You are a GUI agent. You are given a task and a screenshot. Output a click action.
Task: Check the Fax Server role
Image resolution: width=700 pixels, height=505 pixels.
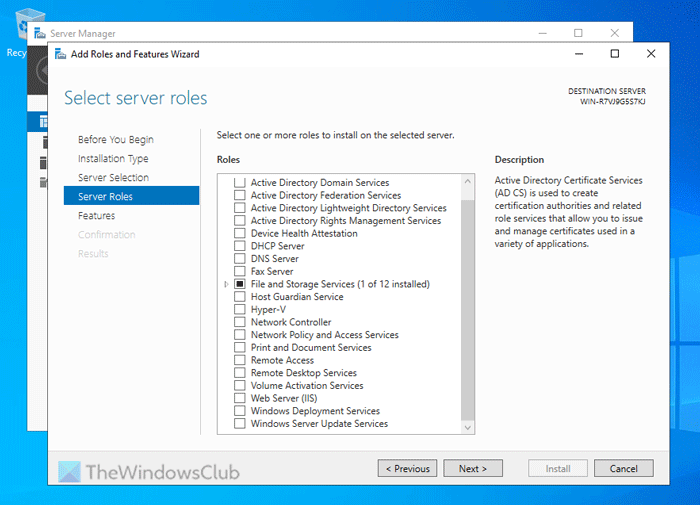pyautogui.click(x=240, y=271)
